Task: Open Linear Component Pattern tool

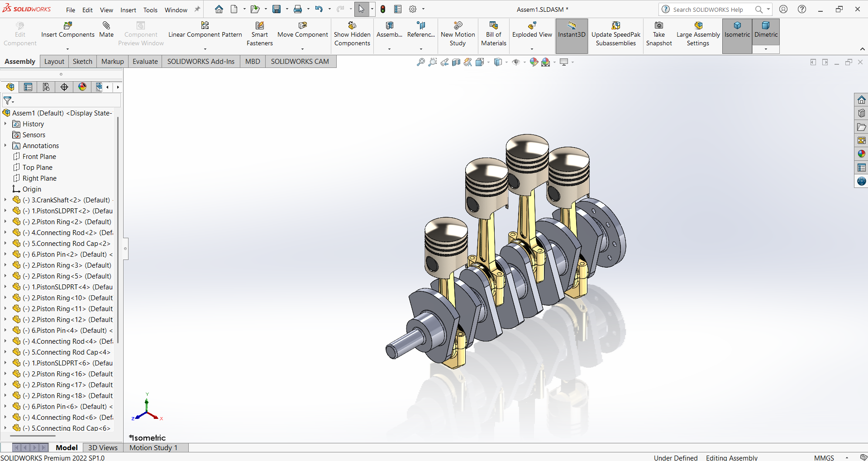Action: [x=205, y=30]
